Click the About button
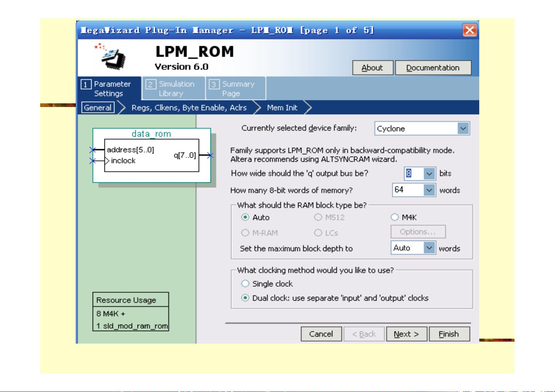Screen dimensions: 555x392 point(372,68)
